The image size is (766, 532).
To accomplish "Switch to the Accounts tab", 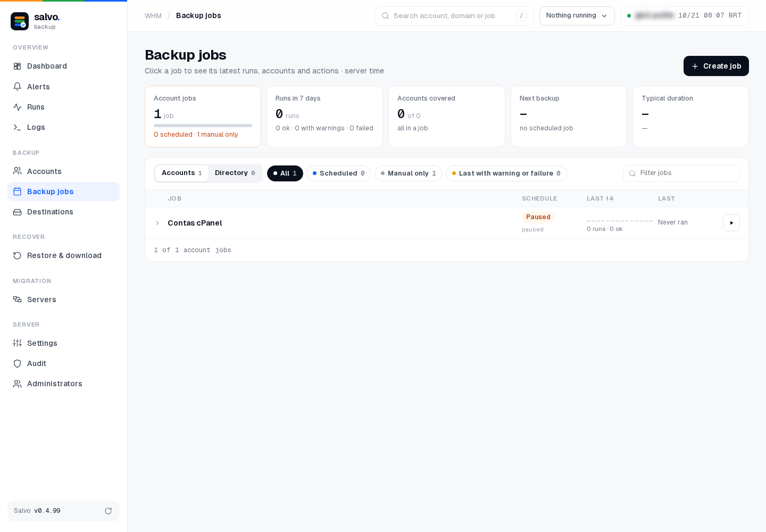I will tap(182, 173).
